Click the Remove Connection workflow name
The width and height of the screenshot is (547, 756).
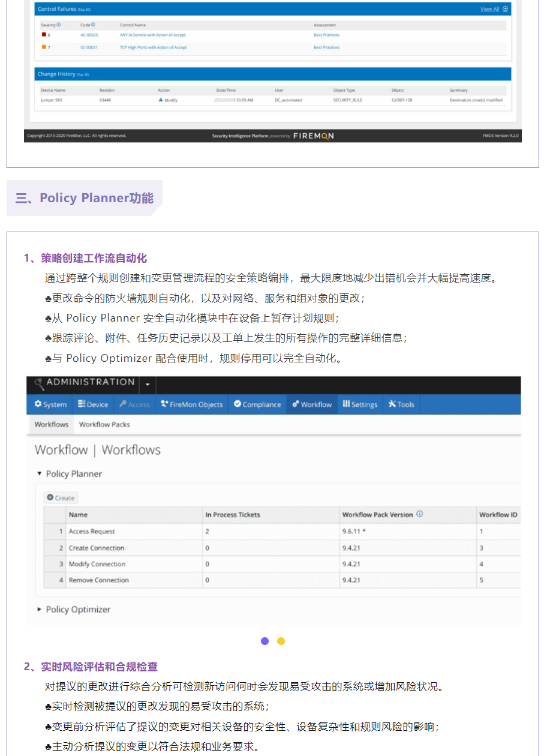click(x=99, y=580)
